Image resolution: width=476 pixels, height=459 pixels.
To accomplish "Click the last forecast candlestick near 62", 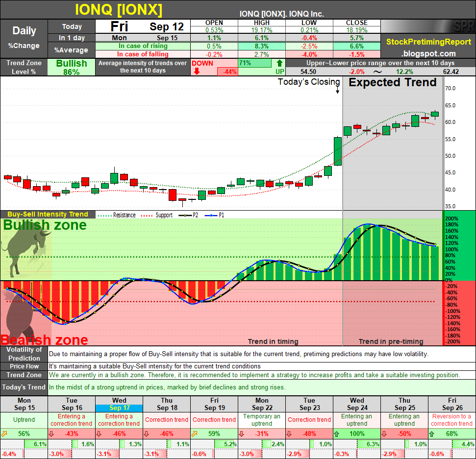I will pos(435,114).
